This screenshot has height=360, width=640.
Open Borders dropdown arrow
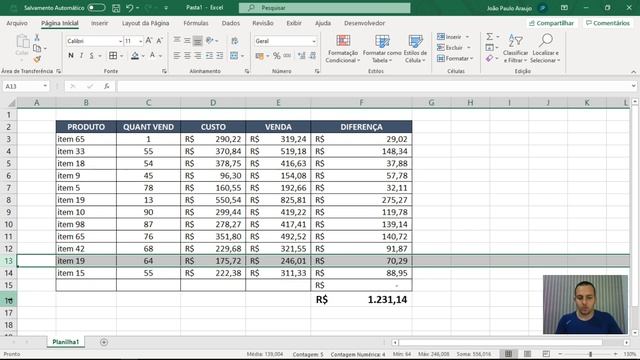tap(122, 56)
